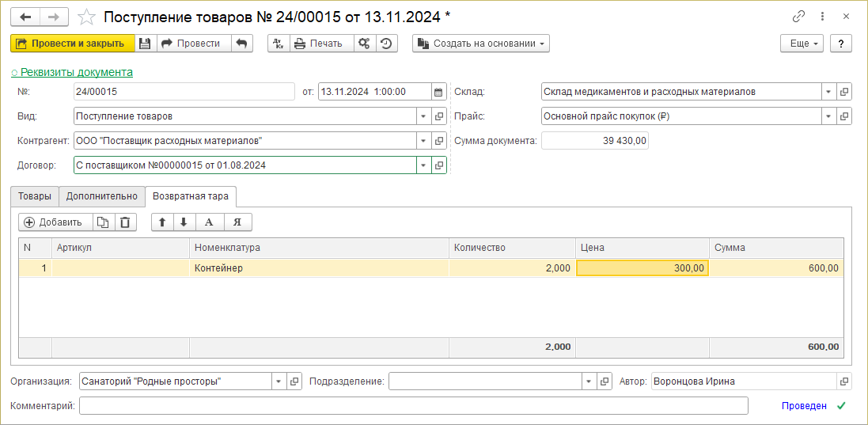Switch to the Дополнительно tab
Viewport: 868px width, 425px height.
pyautogui.click(x=101, y=196)
